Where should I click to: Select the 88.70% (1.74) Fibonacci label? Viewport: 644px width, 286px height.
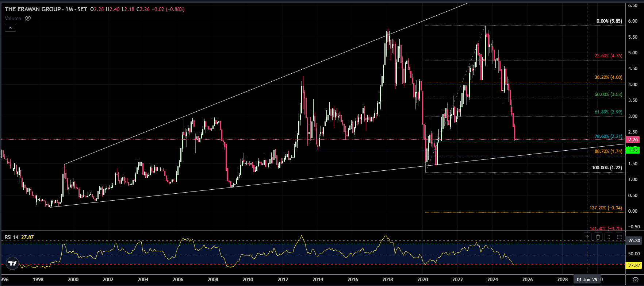608,151
